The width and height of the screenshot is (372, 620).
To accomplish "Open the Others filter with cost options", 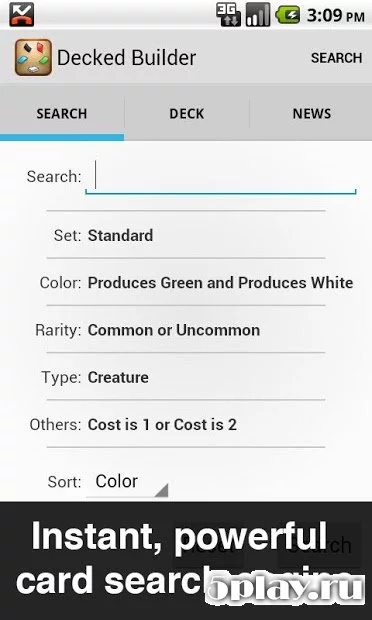I will click(186, 425).
